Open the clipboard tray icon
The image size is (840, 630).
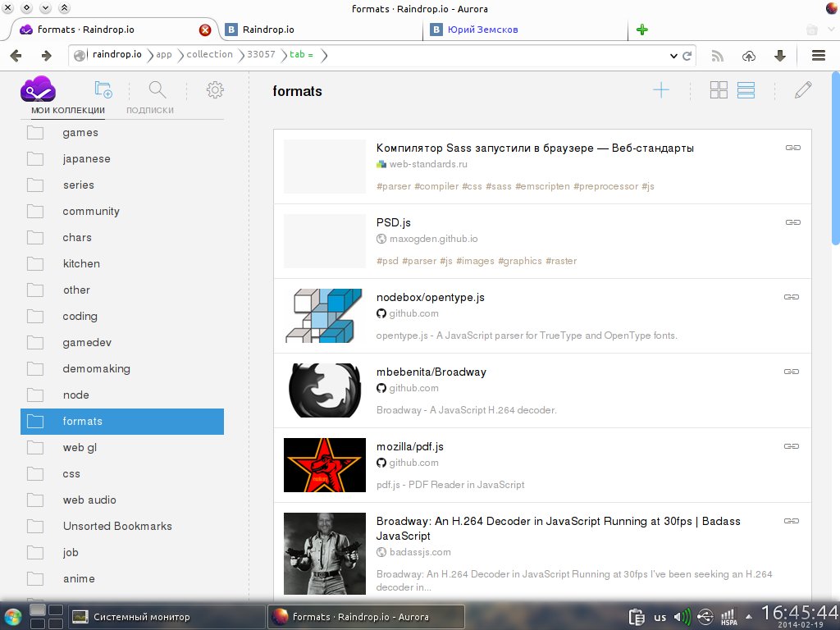pos(637,617)
